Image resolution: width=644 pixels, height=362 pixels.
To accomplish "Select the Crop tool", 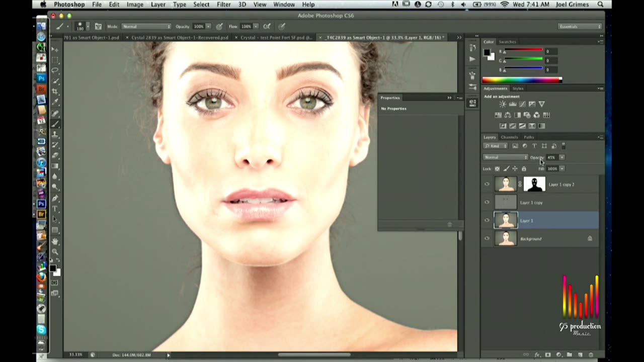I will (x=55, y=91).
